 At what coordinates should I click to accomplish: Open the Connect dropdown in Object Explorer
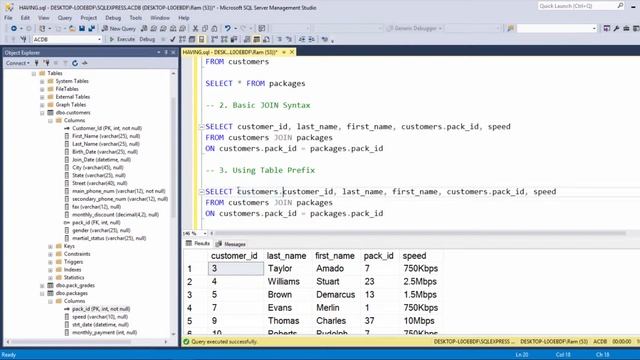(x=18, y=63)
